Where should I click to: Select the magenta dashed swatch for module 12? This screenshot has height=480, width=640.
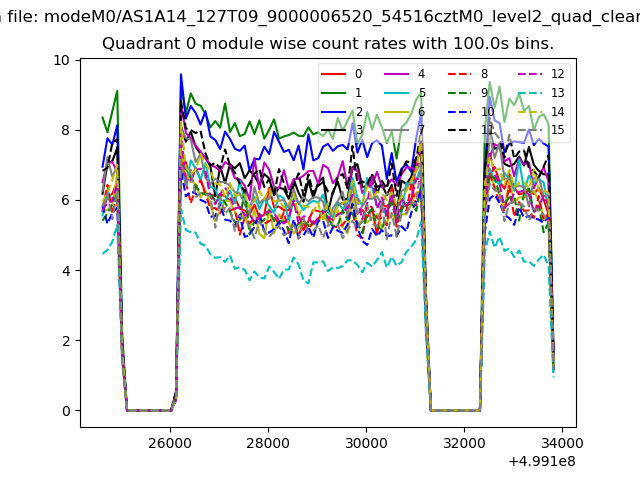(529, 74)
